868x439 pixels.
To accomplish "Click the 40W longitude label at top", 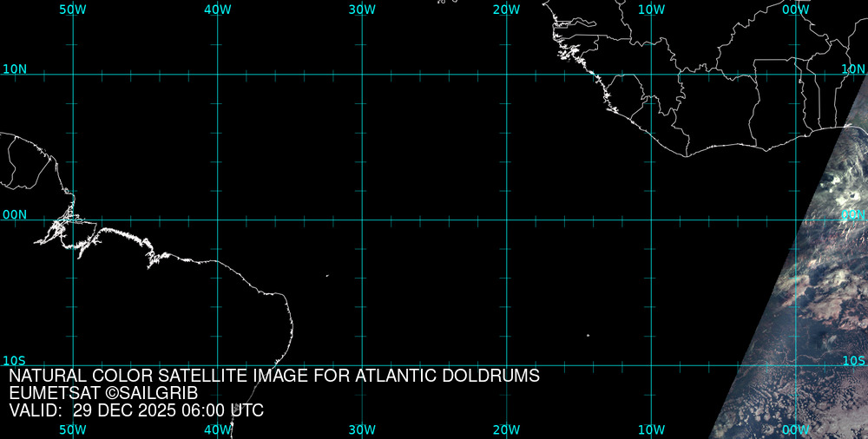I will pos(217,9).
